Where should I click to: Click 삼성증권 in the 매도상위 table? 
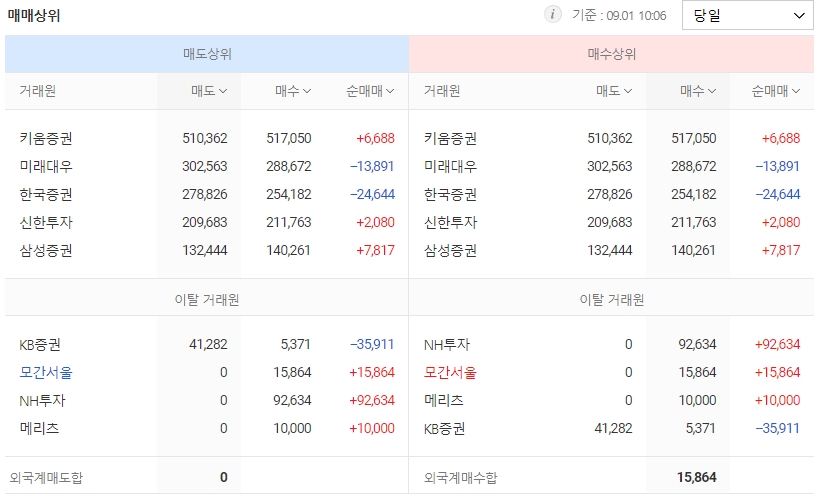point(46,251)
